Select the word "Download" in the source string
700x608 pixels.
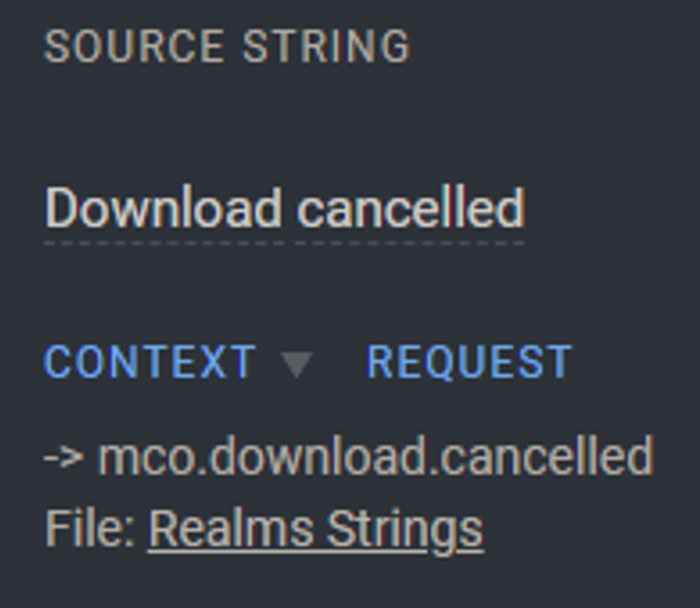(x=162, y=209)
